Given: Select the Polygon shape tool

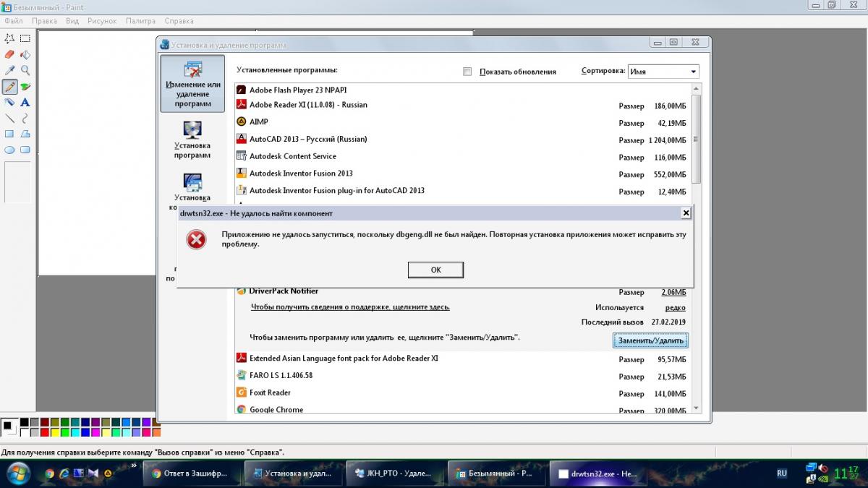Looking at the screenshot, I should click(25, 134).
